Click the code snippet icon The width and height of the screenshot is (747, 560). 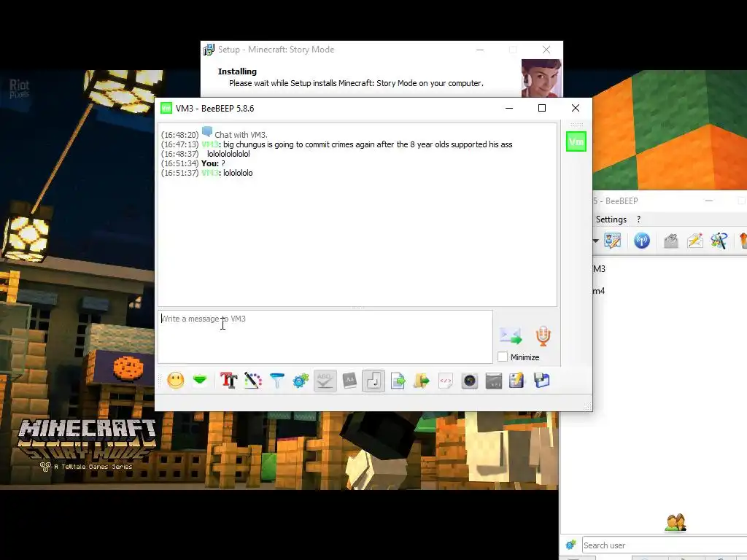pyautogui.click(x=446, y=381)
